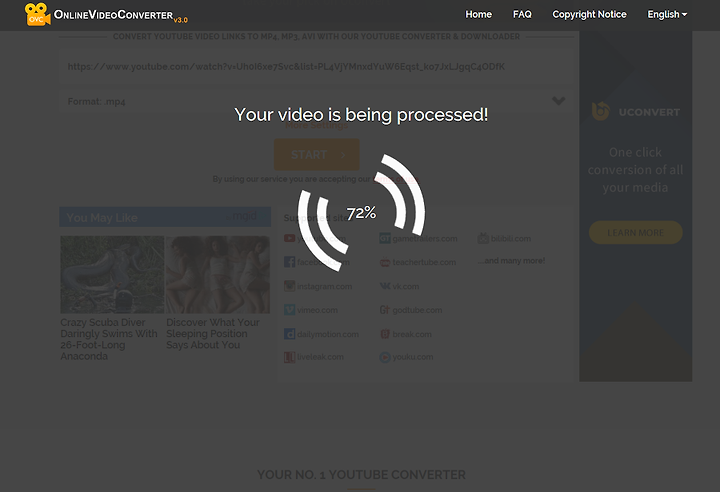Open the FAQ page

tap(522, 14)
